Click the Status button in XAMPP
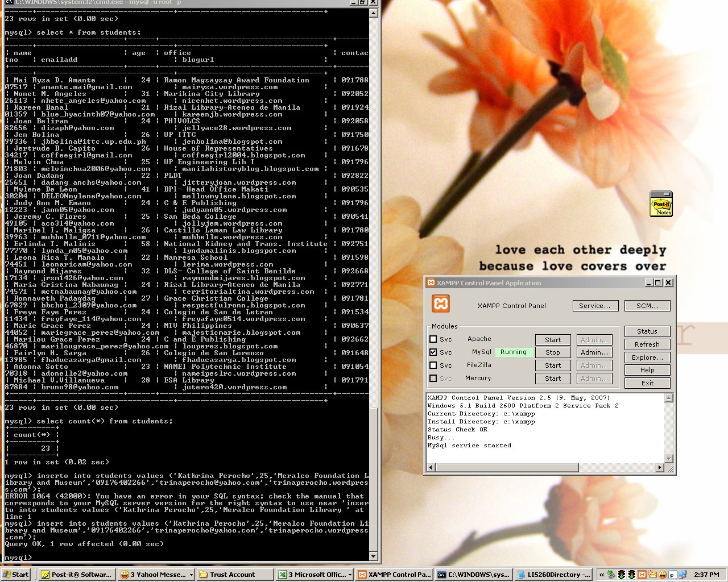Screen dimensions: 728x582 pos(647,331)
